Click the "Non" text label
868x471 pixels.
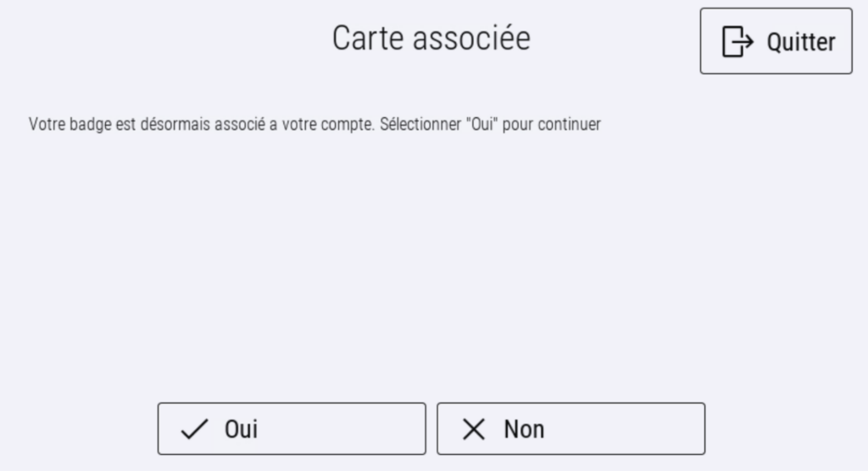coord(524,429)
